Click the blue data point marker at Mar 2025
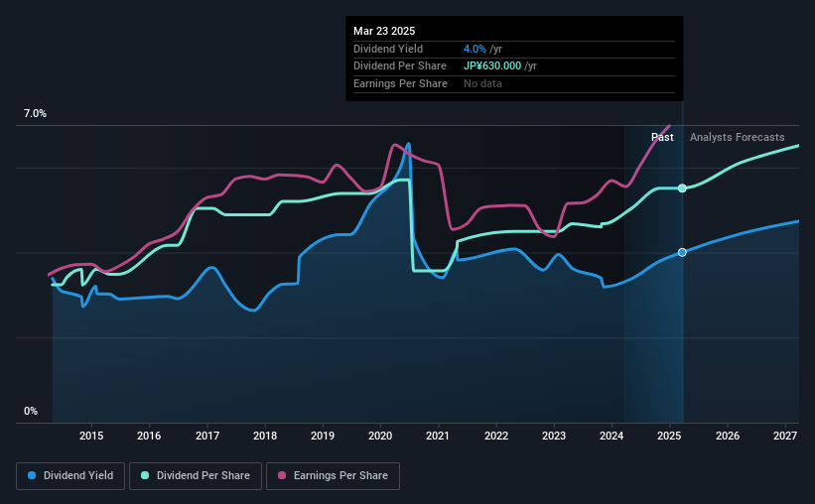815x504 pixels. coord(682,252)
